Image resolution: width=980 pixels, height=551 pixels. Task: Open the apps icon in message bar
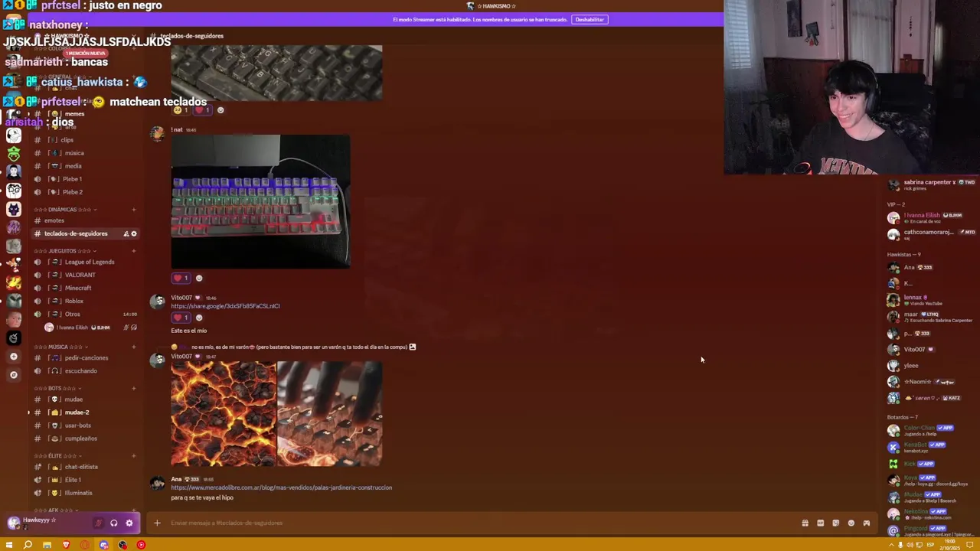pyautogui.click(x=866, y=523)
